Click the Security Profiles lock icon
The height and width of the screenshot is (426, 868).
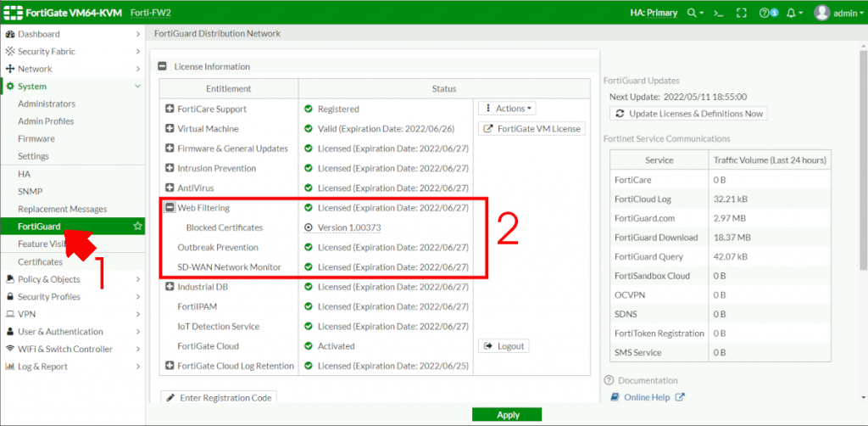9,297
